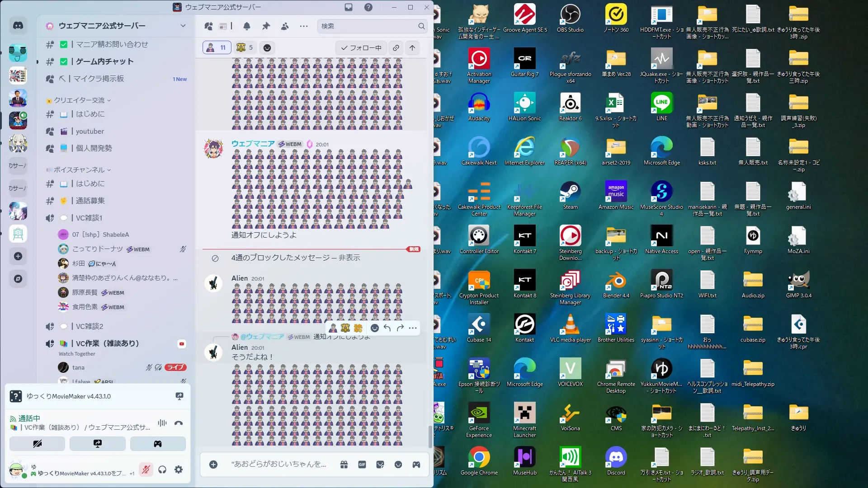Image resolution: width=868 pixels, height=488 pixels.
Task: Open user settings gear icon
Action: pos(179,470)
